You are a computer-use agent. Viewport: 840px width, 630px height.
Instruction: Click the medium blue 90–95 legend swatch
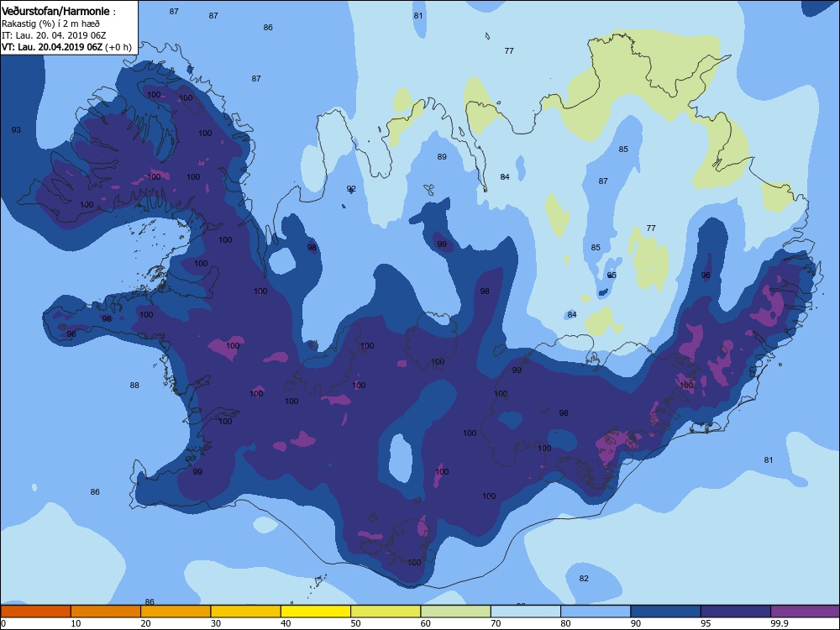click(666, 612)
